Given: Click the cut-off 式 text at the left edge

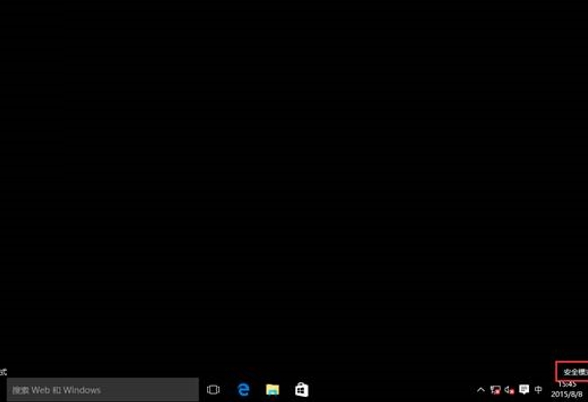Looking at the screenshot, I should pos(3,372).
